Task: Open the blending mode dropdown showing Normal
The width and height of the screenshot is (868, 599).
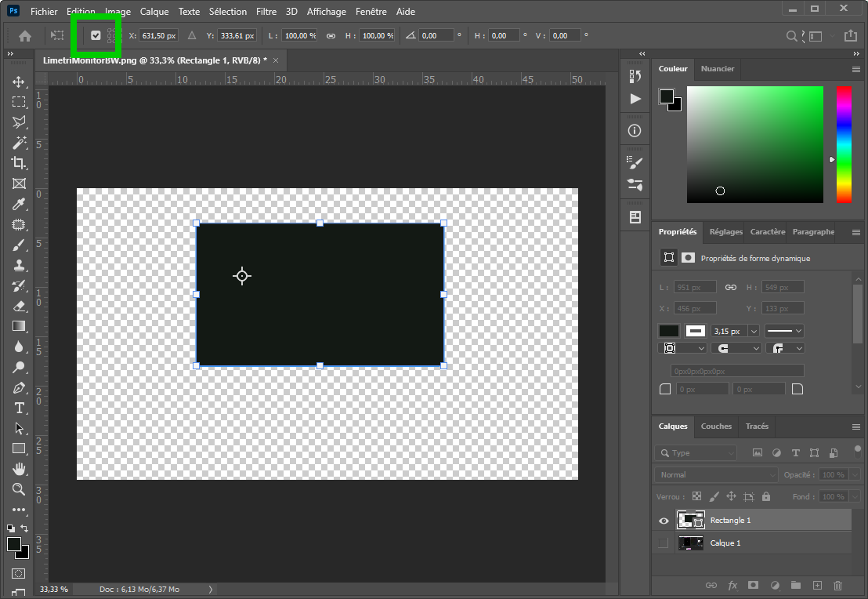Action: [714, 474]
